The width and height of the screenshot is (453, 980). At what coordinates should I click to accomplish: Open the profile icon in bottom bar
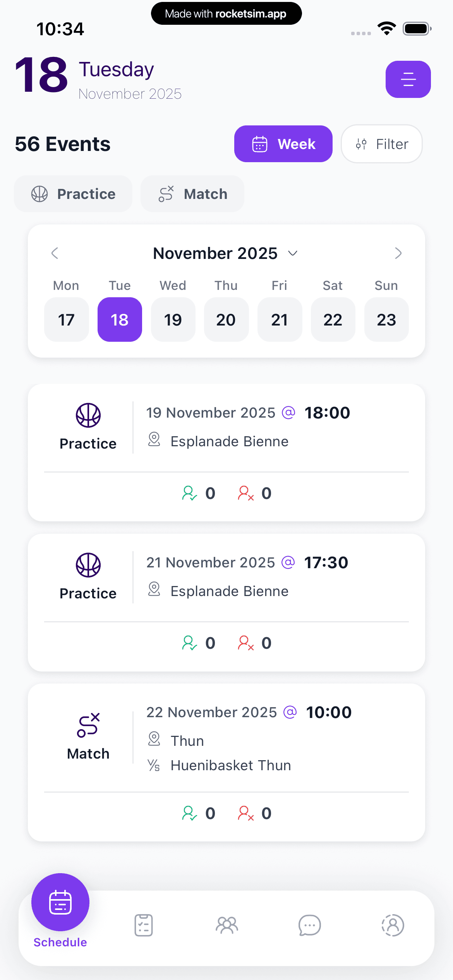click(393, 925)
